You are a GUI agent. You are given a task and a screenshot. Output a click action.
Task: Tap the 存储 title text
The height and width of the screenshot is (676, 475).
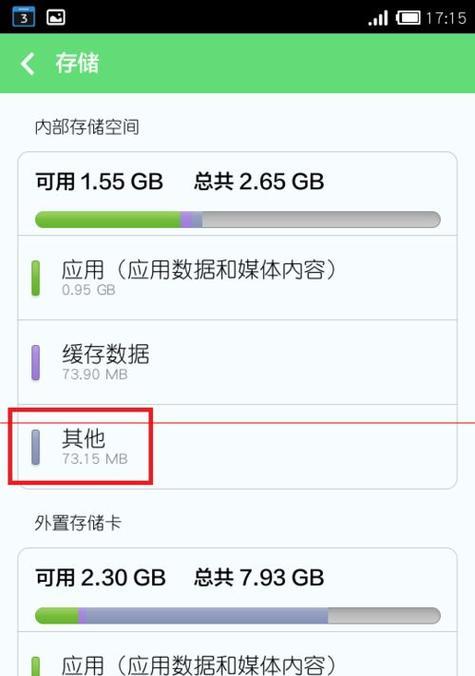pyautogui.click(x=77, y=63)
